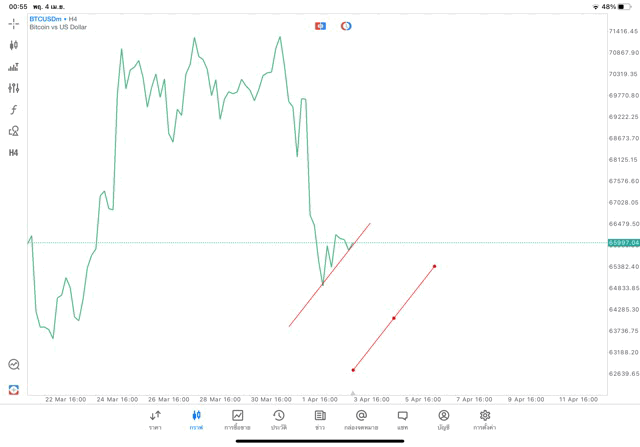Screen dimensions: 640x447
Task: Tap the middle red point of trendline
Action: (394, 318)
